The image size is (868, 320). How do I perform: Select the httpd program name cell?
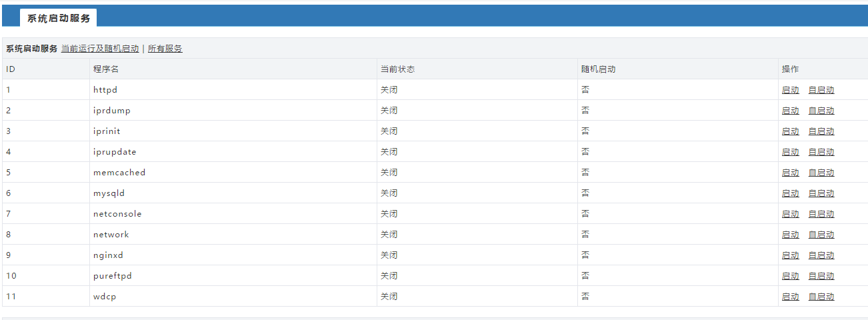[x=233, y=89]
